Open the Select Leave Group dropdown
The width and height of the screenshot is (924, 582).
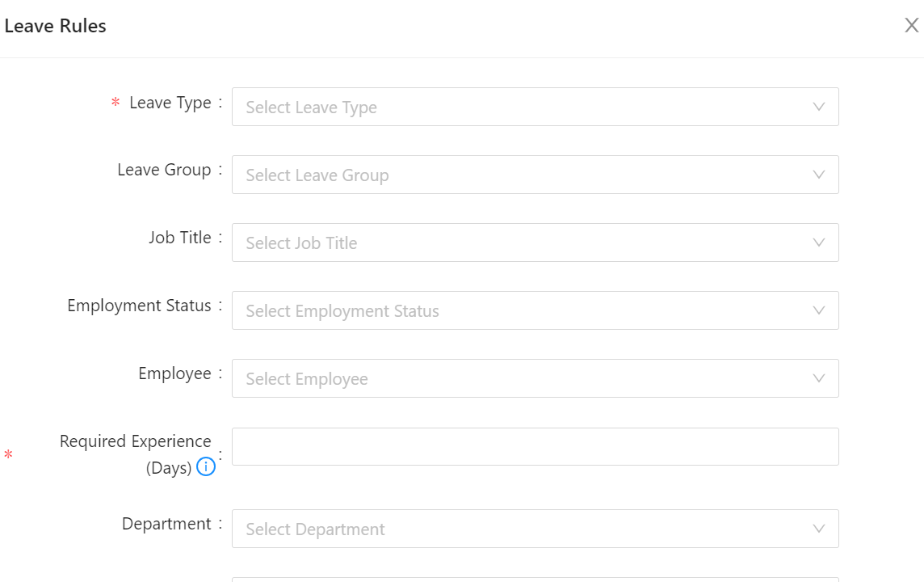525,175
